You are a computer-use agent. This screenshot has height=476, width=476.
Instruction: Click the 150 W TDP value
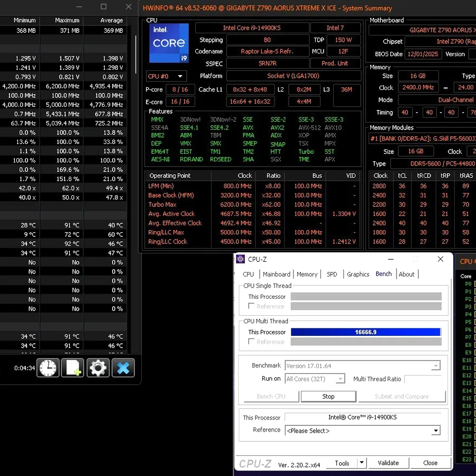[343, 40]
